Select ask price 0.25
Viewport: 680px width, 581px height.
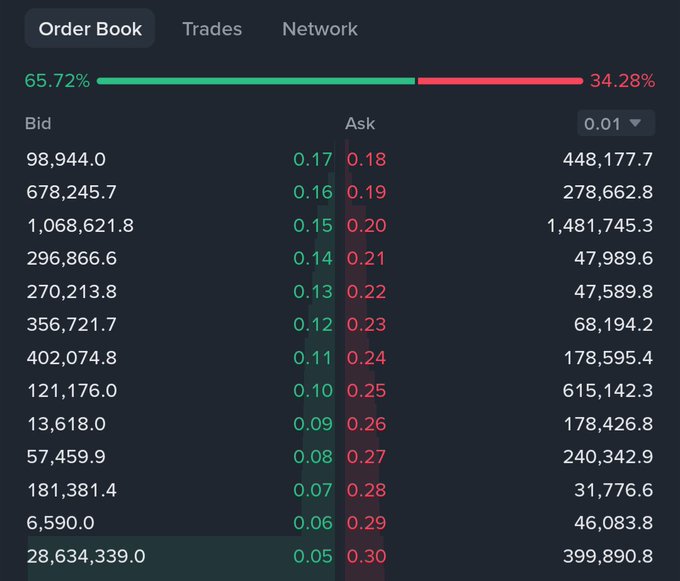pyautogui.click(x=366, y=391)
